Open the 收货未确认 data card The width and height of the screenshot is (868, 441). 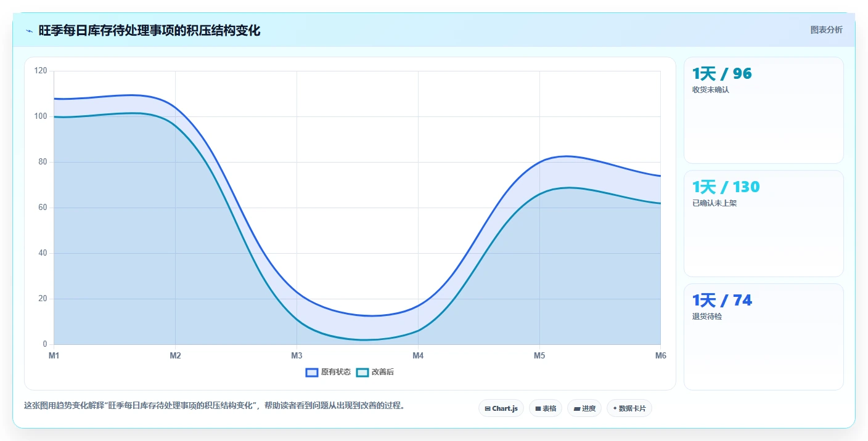click(x=764, y=110)
